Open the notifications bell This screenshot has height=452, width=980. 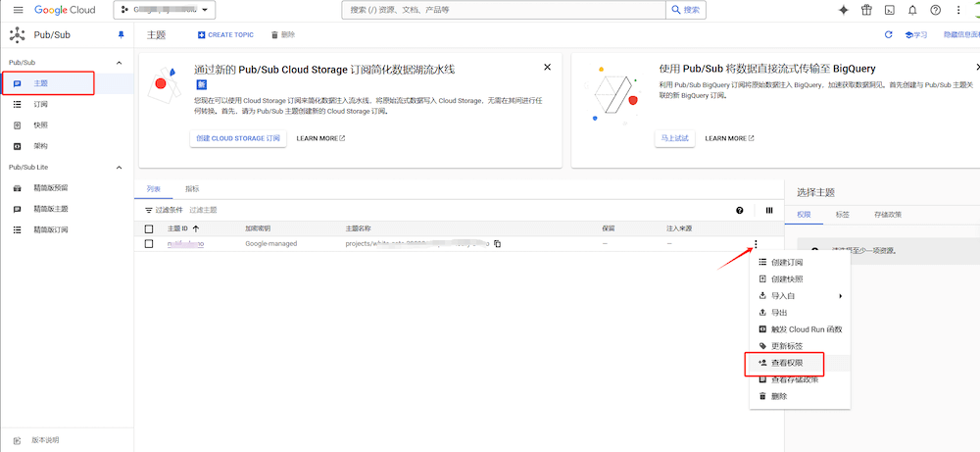click(912, 10)
